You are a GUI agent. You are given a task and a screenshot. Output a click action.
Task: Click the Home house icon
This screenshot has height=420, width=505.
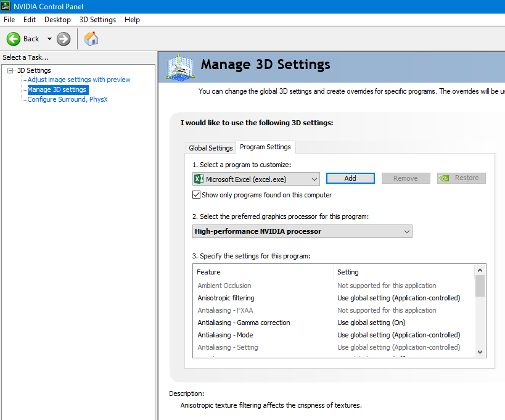tap(91, 39)
